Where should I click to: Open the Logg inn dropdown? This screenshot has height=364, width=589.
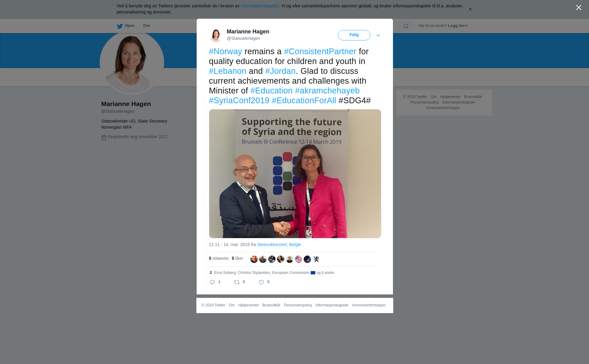(x=458, y=26)
